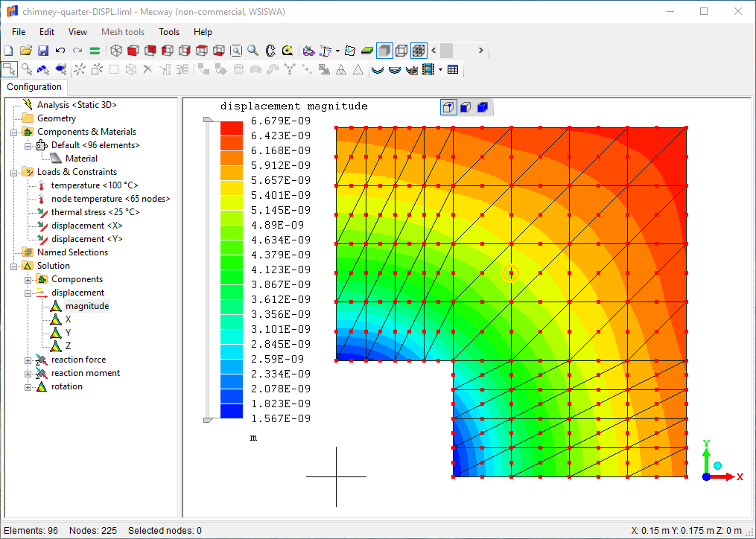The width and height of the screenshot is (756, 539).
Task: Click the delete X icon in toolbar
Action: click(148, 69)
